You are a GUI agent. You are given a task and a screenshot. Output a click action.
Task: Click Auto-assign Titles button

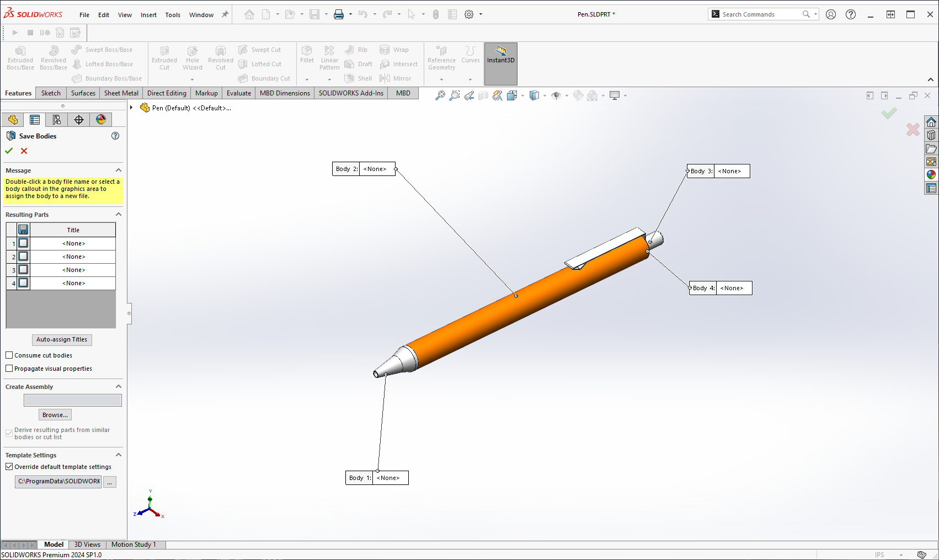(x=62, y=339)
